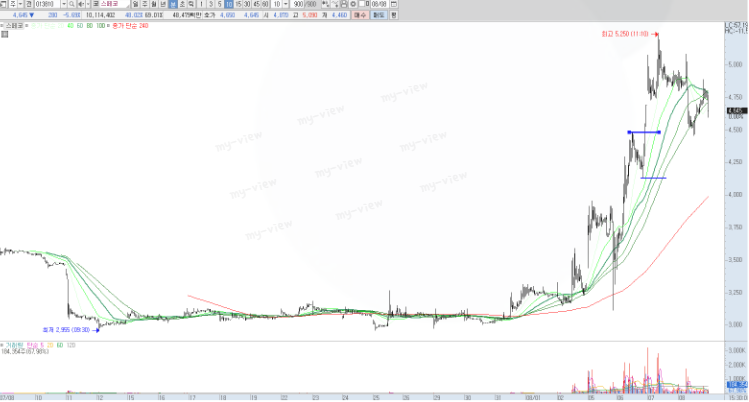This screenshot has height=402, width=749.
Task: Click the upper thick blue horizontal line
Action: coord(644,132)
